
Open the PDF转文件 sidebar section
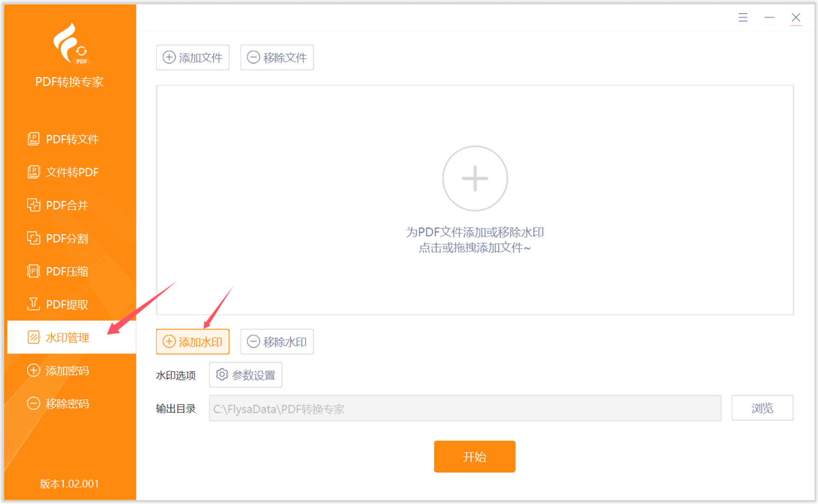click(64, 139)
